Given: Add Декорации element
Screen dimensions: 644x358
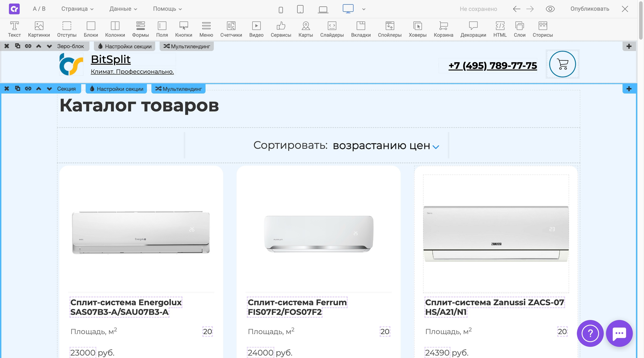Looking at the screenshot, I should point(473,29).
